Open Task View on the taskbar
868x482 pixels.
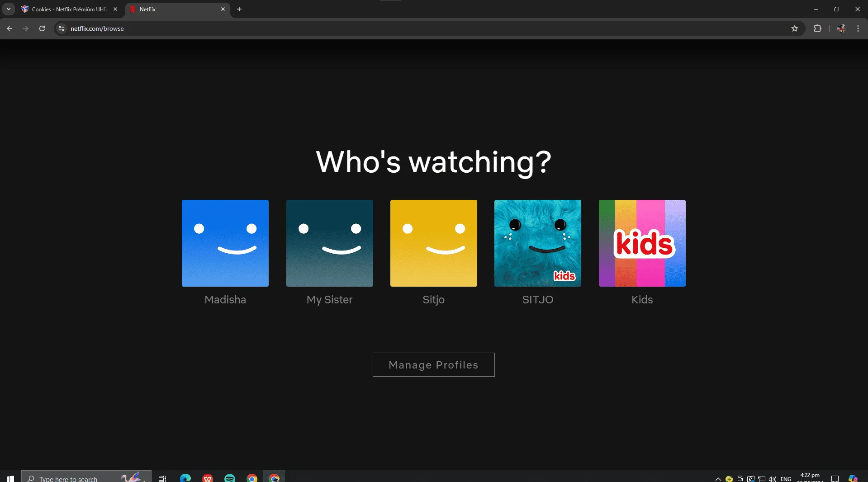pos(162,478)
